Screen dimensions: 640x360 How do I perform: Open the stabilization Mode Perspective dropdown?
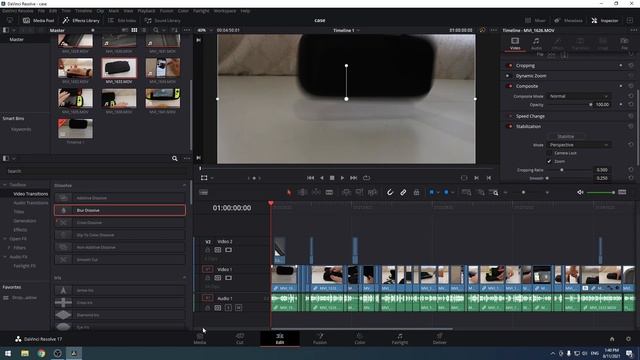click(x=578, y=145)
